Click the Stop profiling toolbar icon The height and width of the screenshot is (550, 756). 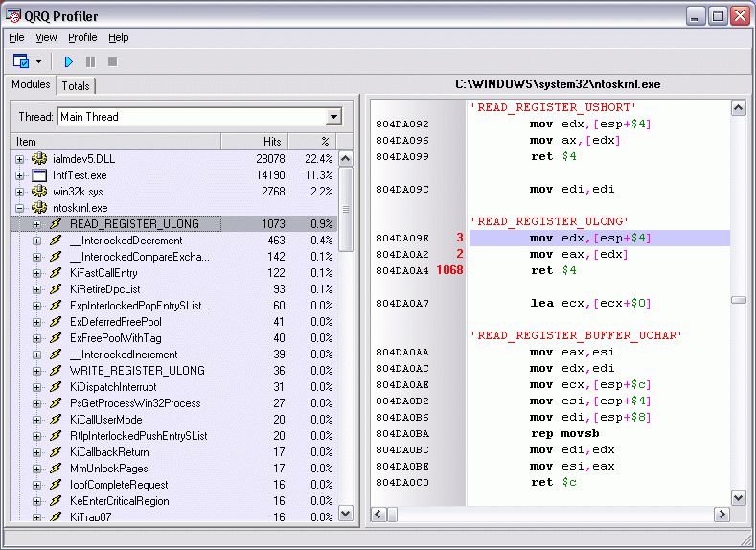pyautogui.click(x=112, y=61)
